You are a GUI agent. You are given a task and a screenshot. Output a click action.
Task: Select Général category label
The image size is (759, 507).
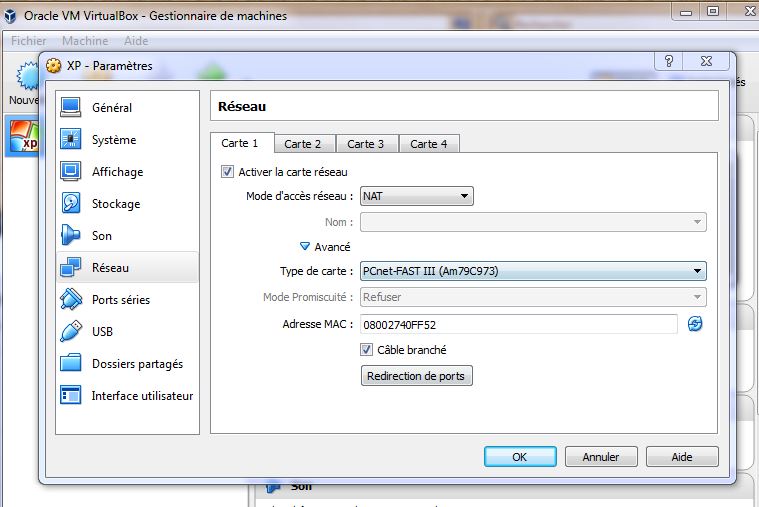point(112,108)
